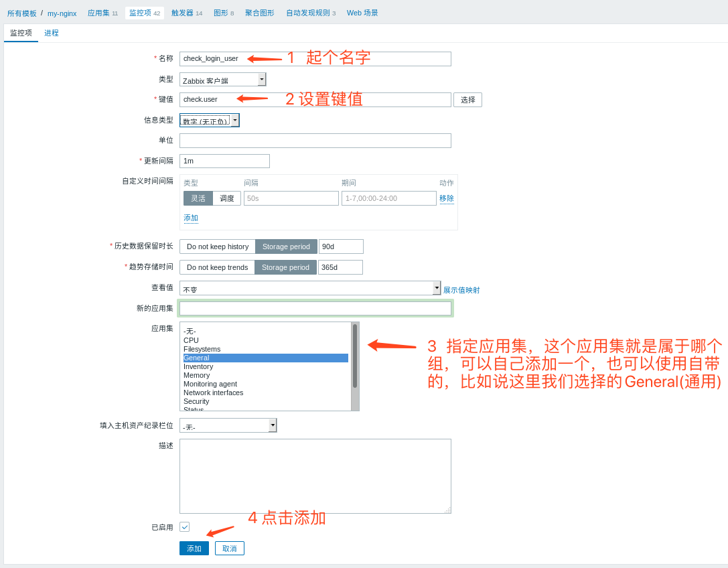
Task: Click 添加 to add a custom time interval
Action: (191, 218)
